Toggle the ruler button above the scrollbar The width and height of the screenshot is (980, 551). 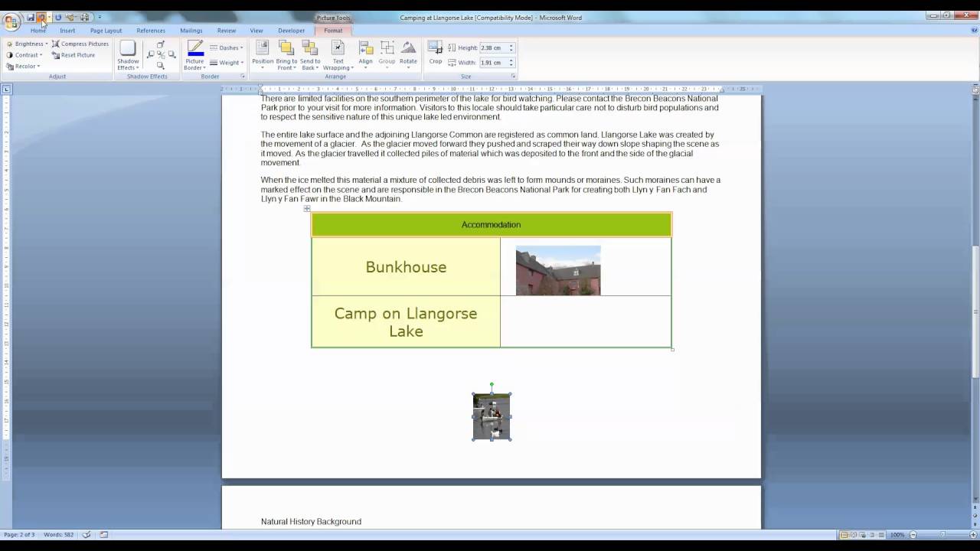click(975, 90)
